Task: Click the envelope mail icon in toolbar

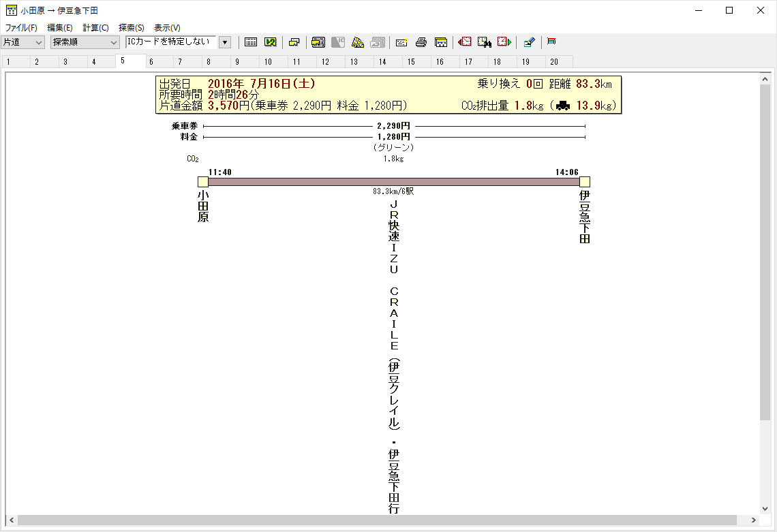Action: [x=401, y=42]
